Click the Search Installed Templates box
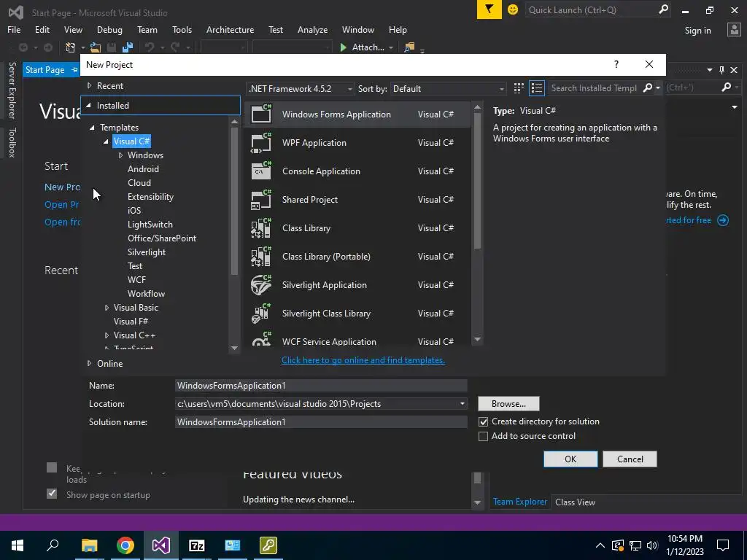The width and height of the screenshot is (747, 560). pos(594,88)
